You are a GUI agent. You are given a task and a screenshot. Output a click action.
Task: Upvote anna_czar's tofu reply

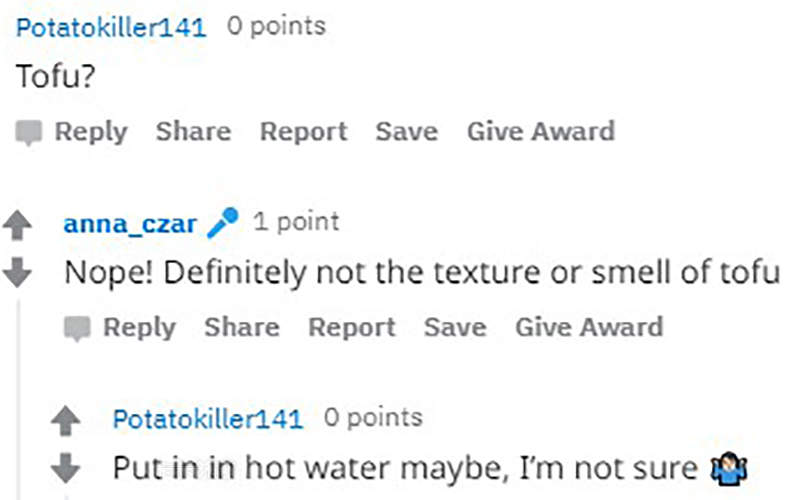[x=18, y=227]
